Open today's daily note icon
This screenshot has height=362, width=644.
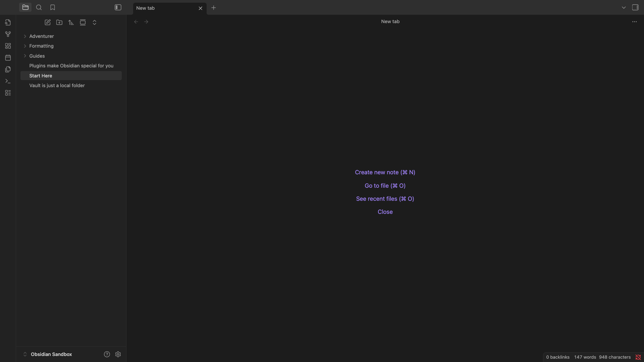[x=8, y=58]
